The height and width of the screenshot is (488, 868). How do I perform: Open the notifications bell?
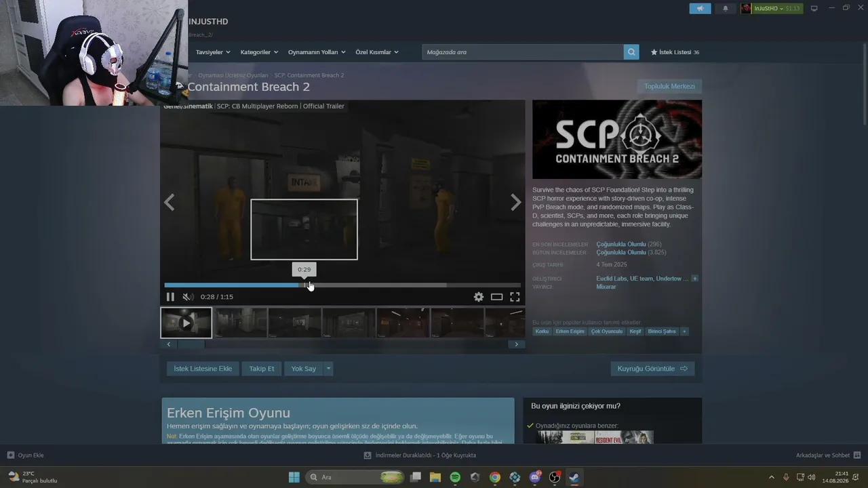point(725,9)
